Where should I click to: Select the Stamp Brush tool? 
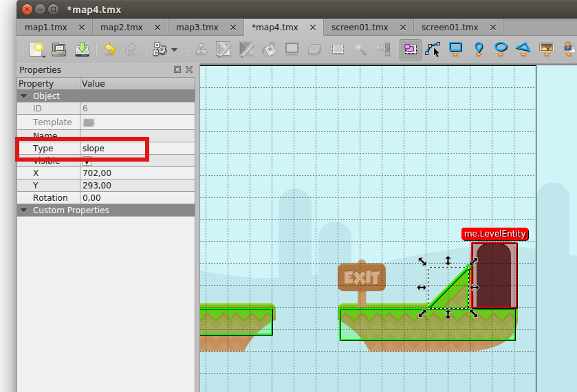201,49
